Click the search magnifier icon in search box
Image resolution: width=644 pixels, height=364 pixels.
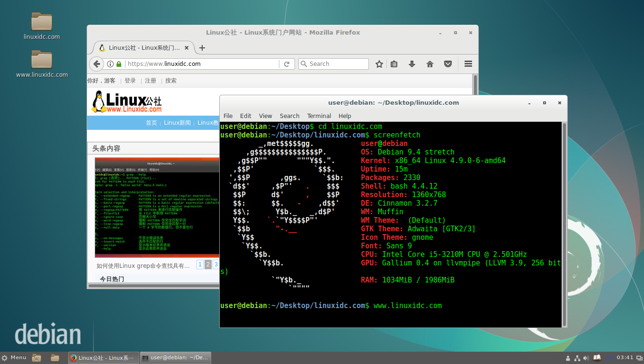[304, 64]
